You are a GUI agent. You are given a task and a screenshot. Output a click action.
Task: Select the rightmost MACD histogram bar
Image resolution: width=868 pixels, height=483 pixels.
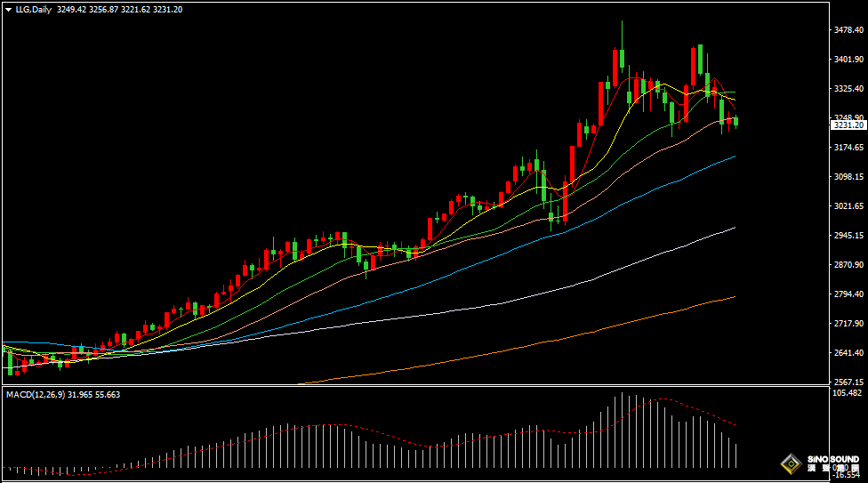[736, 455]
